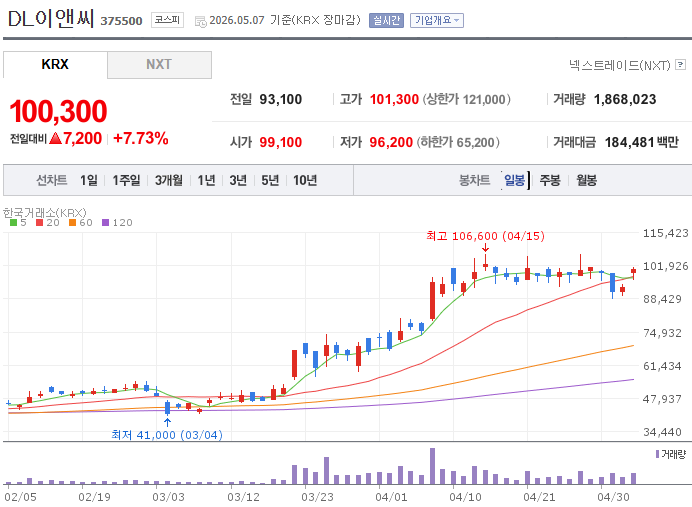This screenshot has width=692, height=507.
Task: Click the 저가 value 96,200
Action: pyautogui.click(x=391, y=142)
